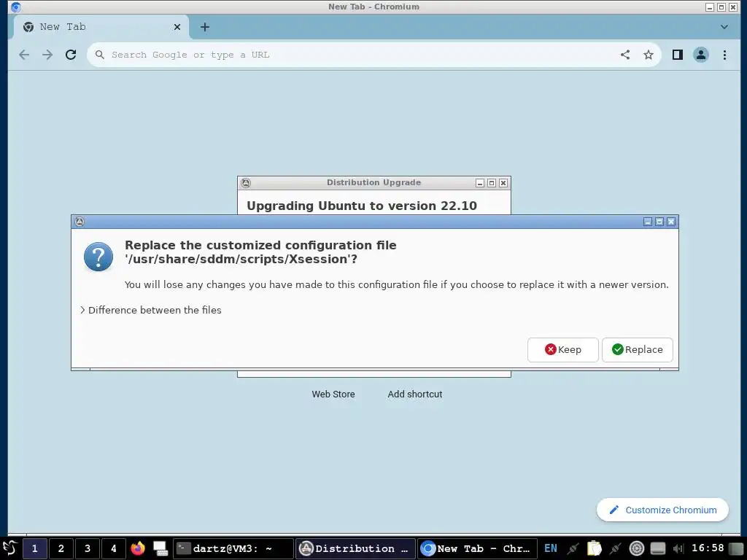Open the start menu bird icon

(10, 548)
